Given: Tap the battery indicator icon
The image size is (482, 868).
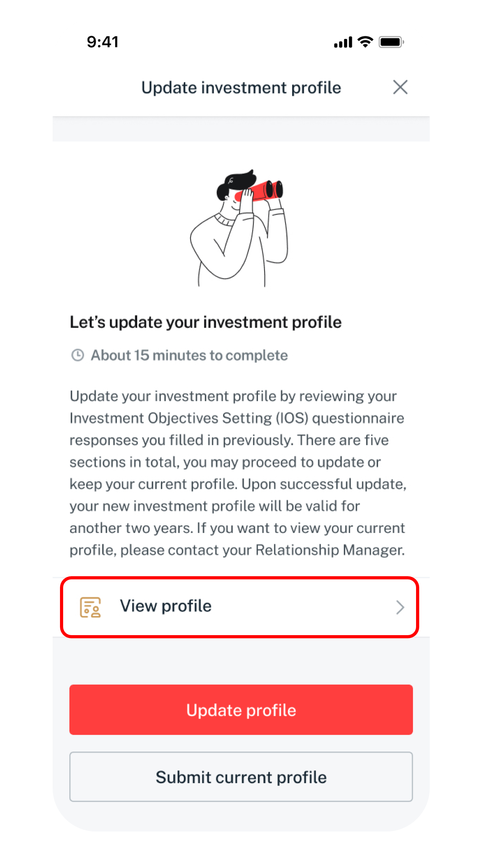Looking at the screenshot, I should tap(391, 42).
